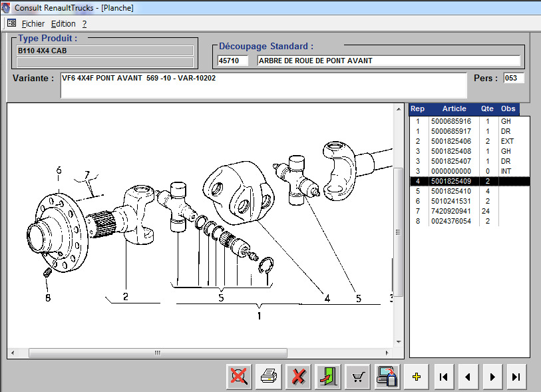Jump to first plate arrow button

coord(443,377)
